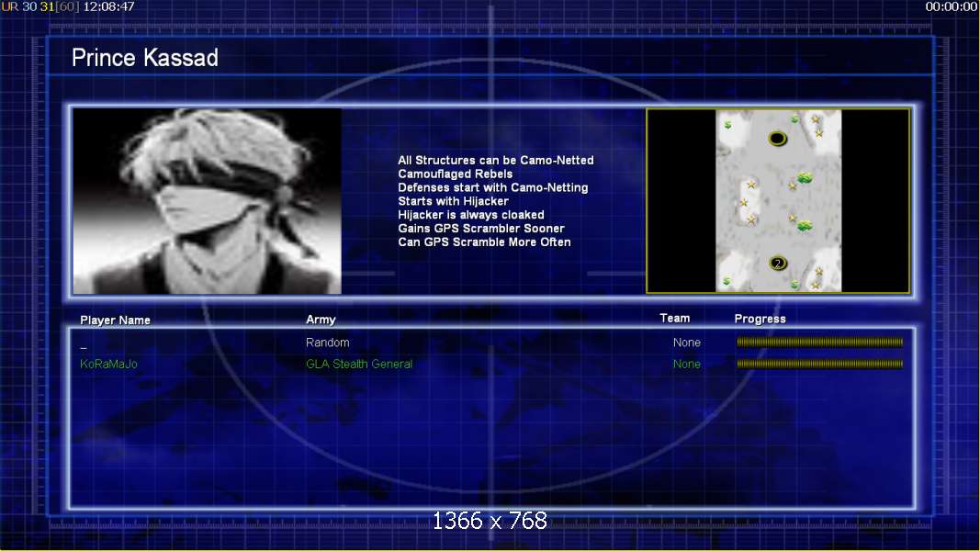The image size is (980, 551).
Task: Click 'Camouflaged Rebels' ability line
Action: (455, 174)
